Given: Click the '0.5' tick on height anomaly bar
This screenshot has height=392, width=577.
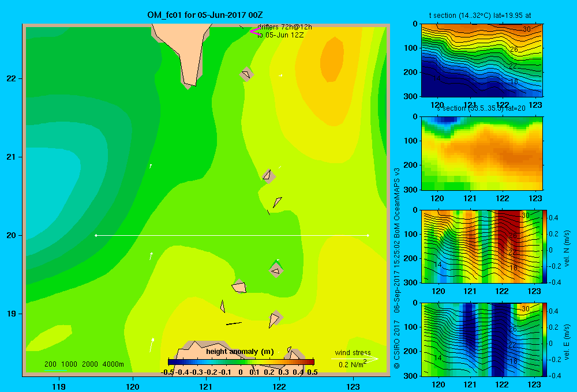Looking at the screenshot, I should point(312,372).
